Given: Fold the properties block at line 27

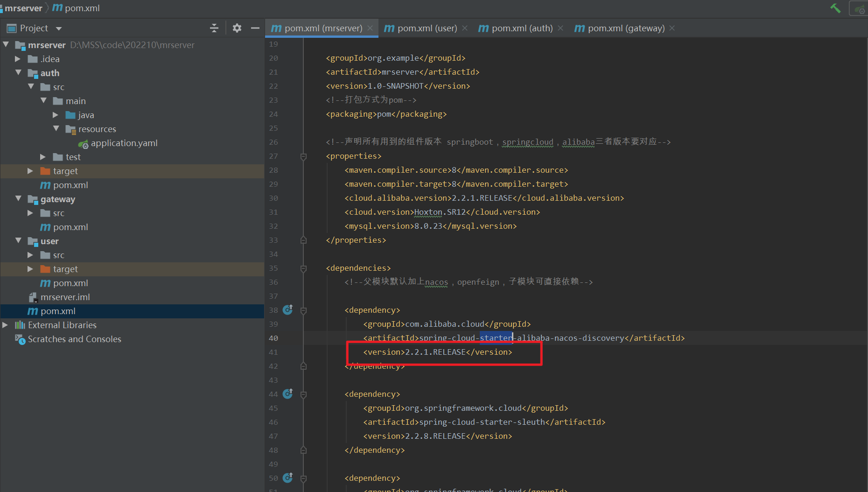Looking at the screenshot, I should 303,156.
